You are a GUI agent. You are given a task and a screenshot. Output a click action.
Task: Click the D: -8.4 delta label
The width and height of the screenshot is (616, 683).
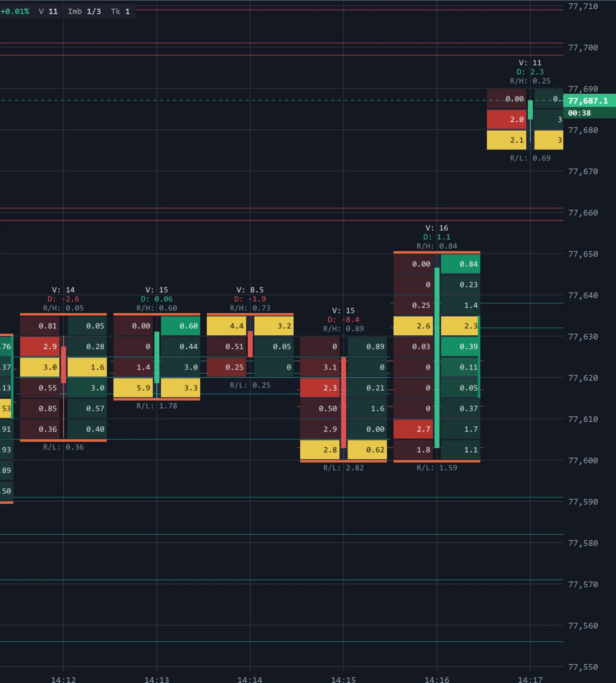pos(343,320)
